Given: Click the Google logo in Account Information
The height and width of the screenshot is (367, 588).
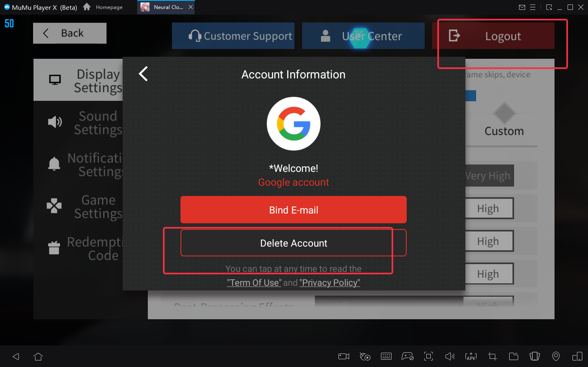Looking at the screenshot, I should tap(294, 124).
